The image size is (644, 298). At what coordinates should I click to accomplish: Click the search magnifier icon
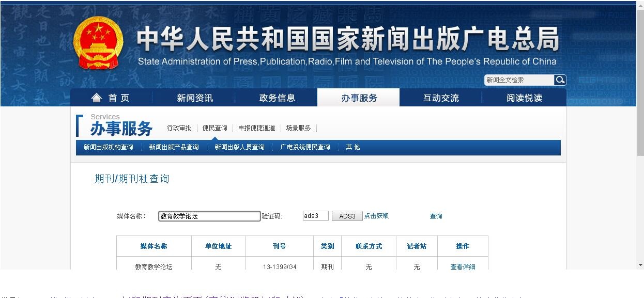click(560, 80)
